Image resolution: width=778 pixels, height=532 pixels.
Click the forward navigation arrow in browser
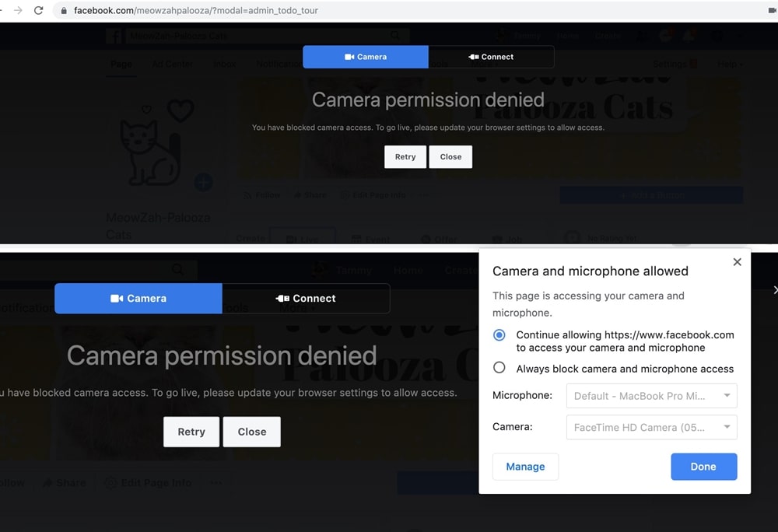(x=18, y=10)
